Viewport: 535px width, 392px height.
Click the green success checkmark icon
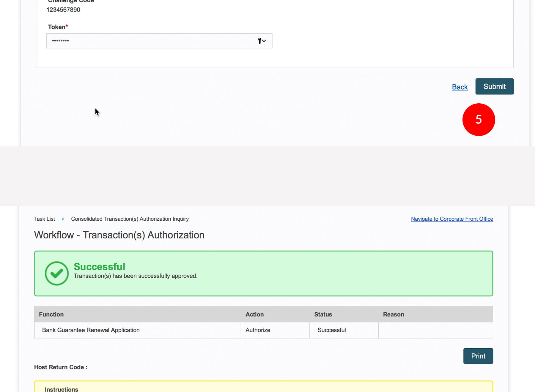[56, 273]
